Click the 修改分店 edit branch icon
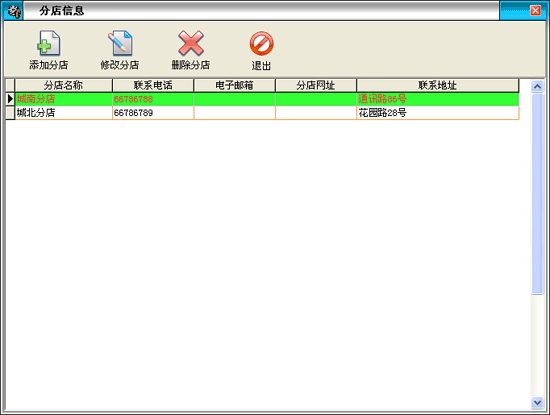550x415 pixels. tap(120, 43)
